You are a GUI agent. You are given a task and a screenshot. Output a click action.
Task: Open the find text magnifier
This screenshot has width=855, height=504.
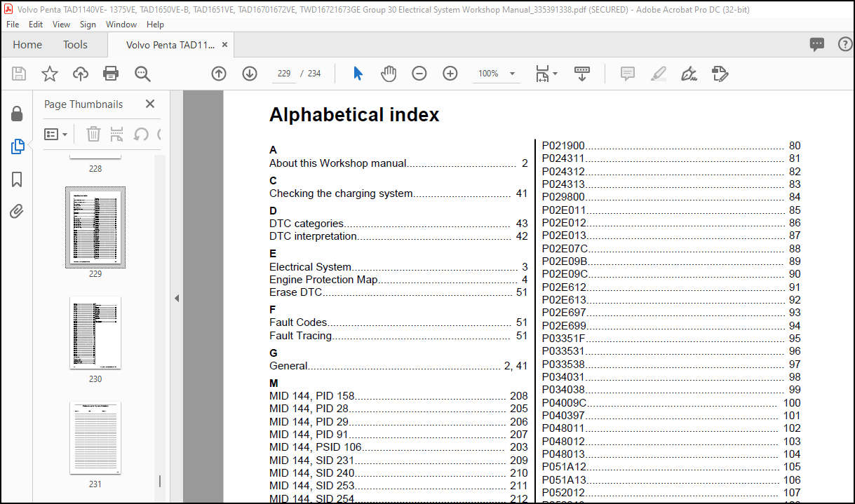142,74
